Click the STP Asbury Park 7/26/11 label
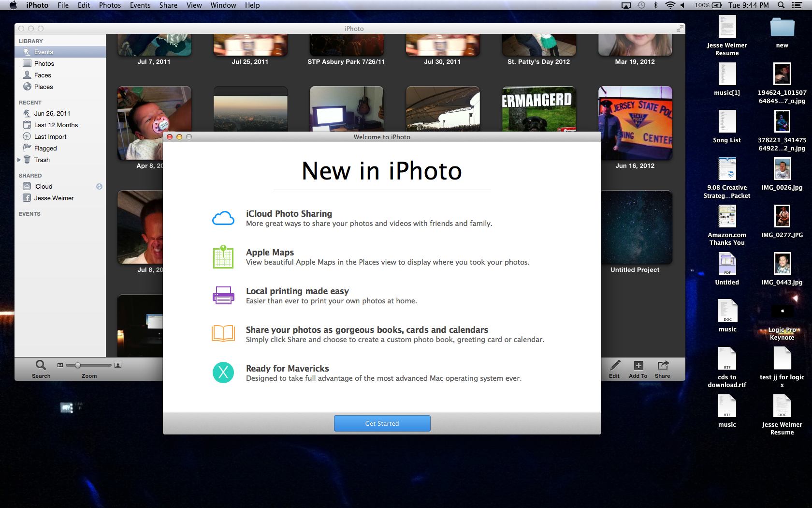Screen dimensions: 812x508 [x=346, y=61]
